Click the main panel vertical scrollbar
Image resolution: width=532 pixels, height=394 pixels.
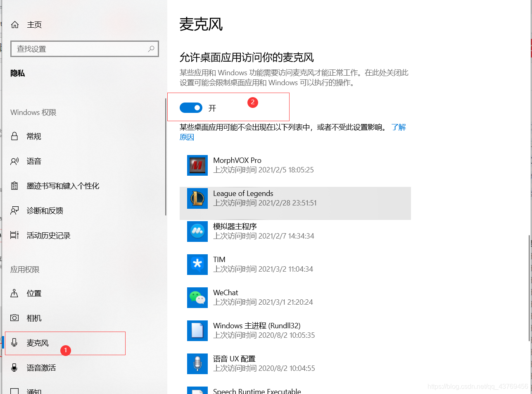[529, 289]
